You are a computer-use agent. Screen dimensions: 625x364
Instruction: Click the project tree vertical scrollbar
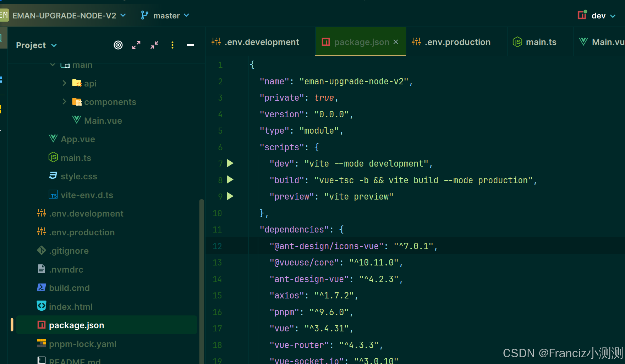click(x=202, y=281)
